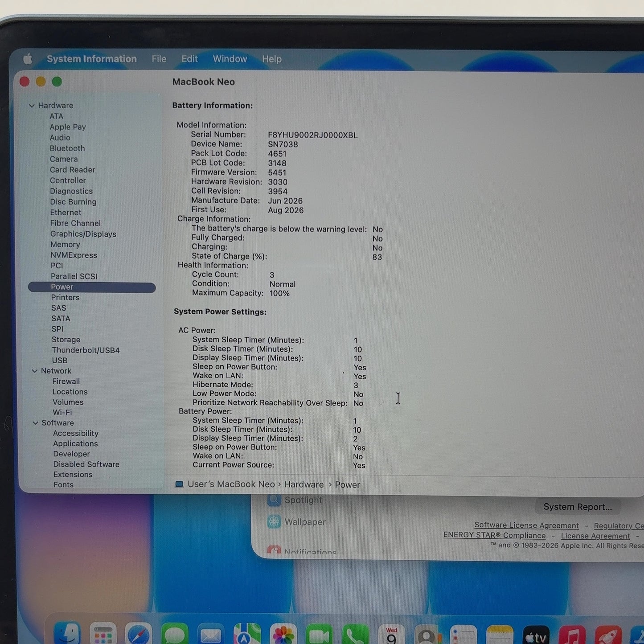
Task: Open the Diagnostics section
Action: tap(71, 191)
